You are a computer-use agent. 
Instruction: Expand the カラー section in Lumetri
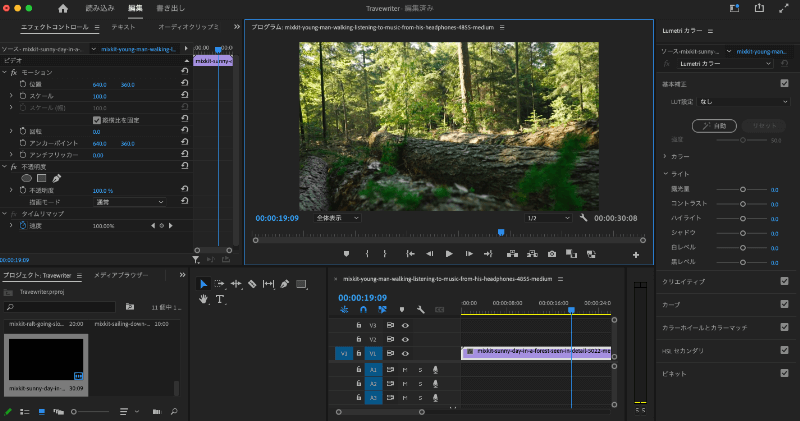pyautogui.click(x=665, y=156)
